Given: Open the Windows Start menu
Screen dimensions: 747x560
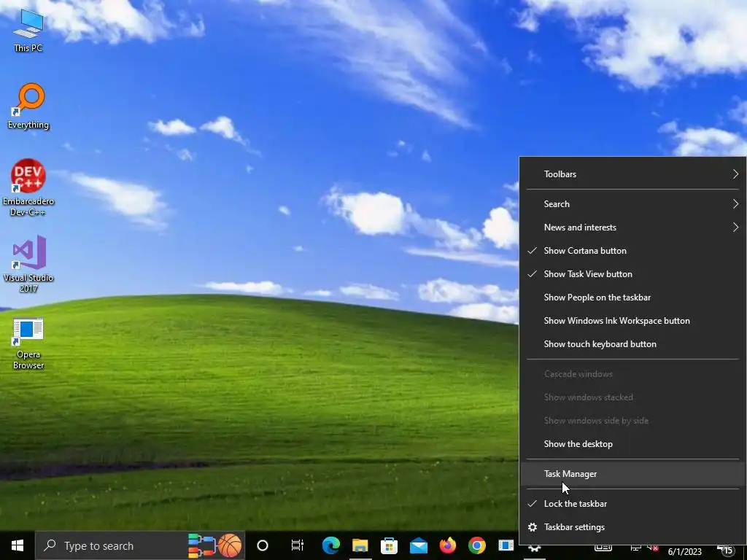Looking at the screenshot, I should 18,545.
